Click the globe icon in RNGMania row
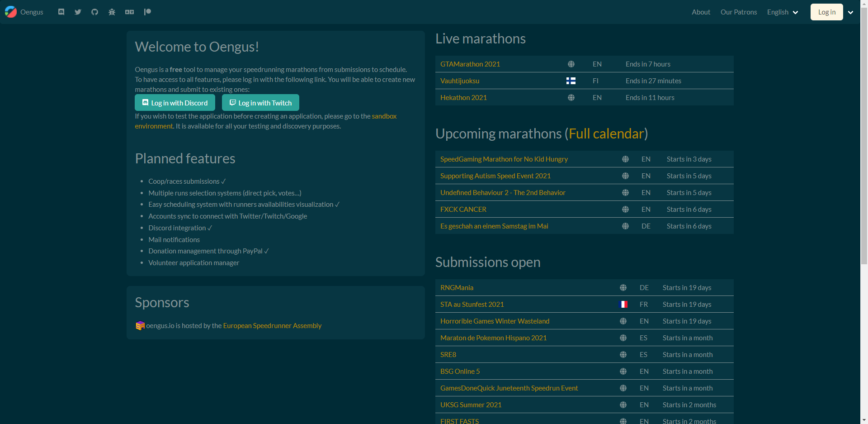The image size is (868, 424). click(x=623, y=288)
